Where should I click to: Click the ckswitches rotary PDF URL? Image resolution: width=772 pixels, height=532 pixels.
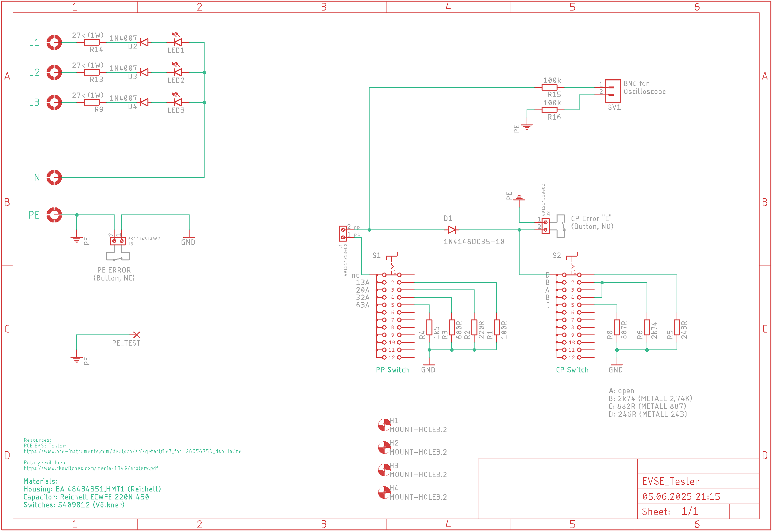[91, 468]
